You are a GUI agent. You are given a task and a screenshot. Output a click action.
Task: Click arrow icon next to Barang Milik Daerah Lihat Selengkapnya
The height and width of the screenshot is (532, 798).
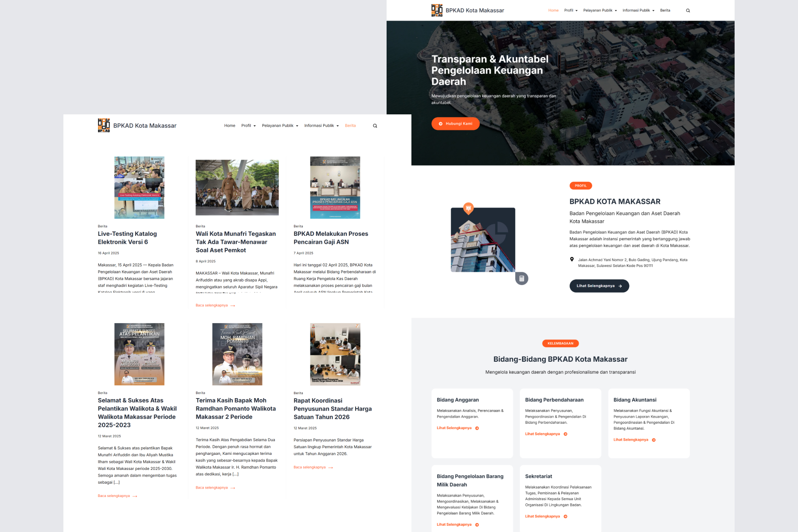point(477,524)
